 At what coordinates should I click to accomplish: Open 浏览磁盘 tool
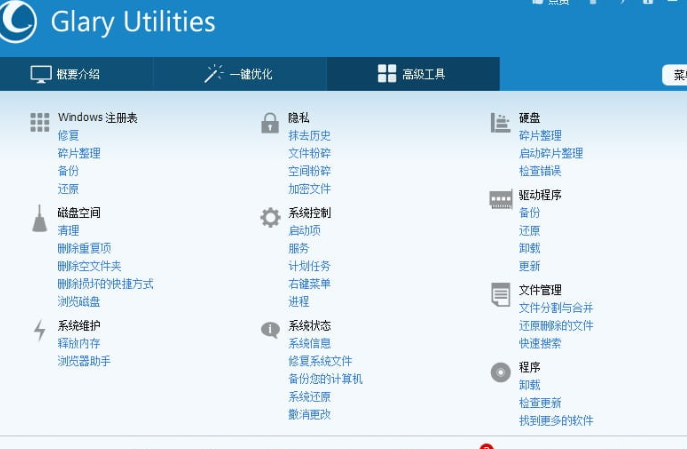79,301
